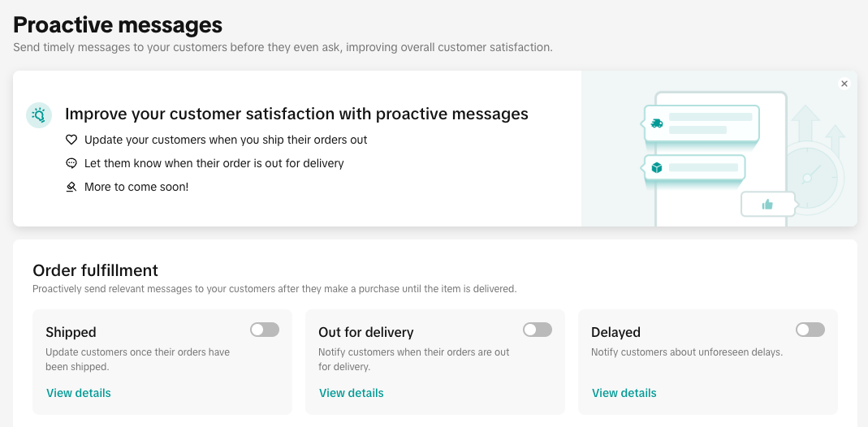868x427 pixels.
Task: Click the Shipped card title
Action: (71, 332)
